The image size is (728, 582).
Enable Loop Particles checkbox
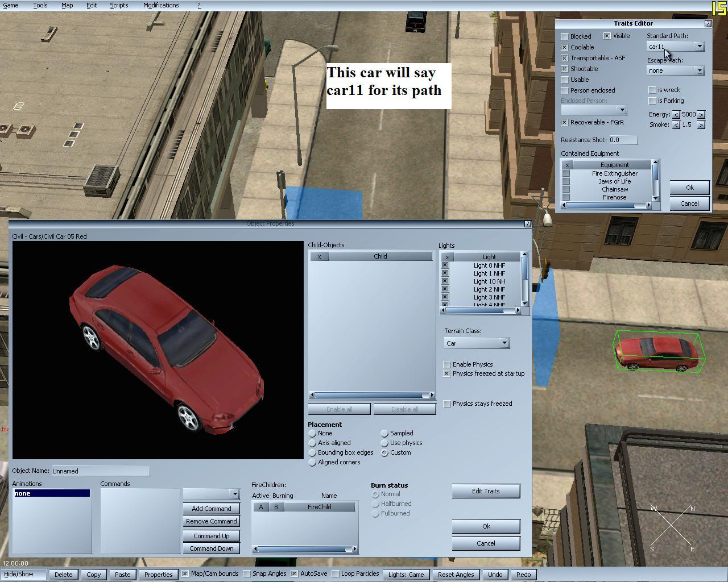pos(335,573)
